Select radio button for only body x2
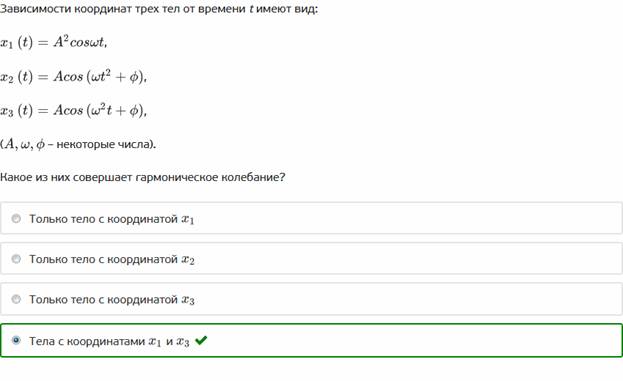Screen dimensions: 623x381 click(16, 259)
